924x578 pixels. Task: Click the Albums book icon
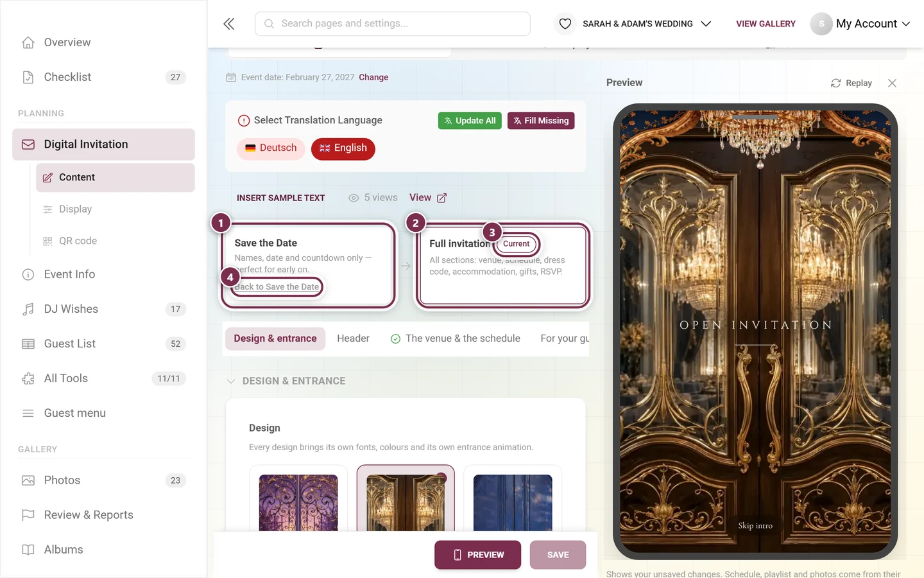click(28, 550)
